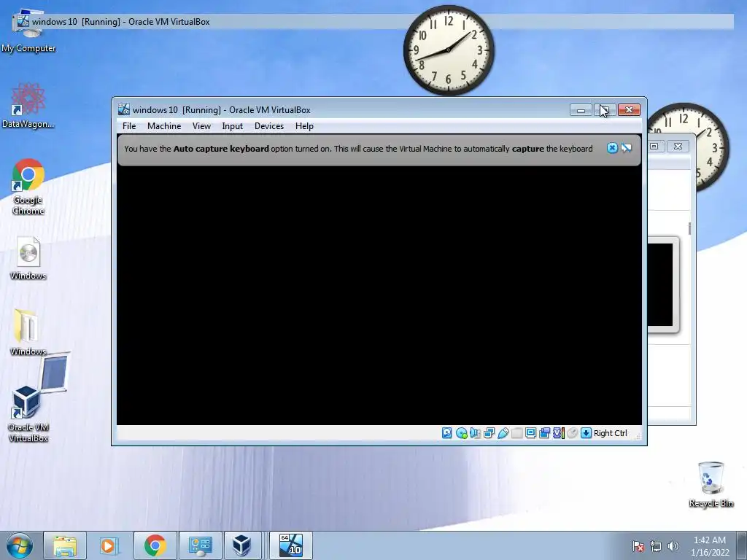Open the Windows Start button

(x=19, y=545)
